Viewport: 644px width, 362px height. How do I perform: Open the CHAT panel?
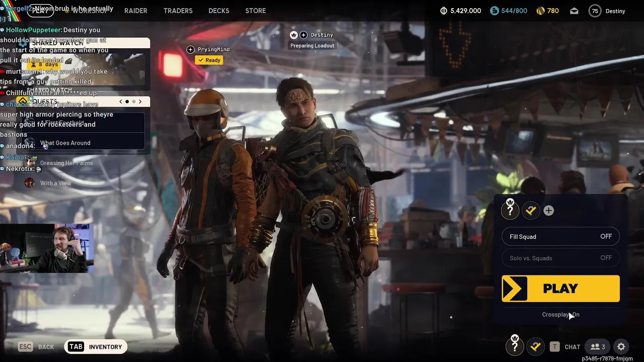572,347
